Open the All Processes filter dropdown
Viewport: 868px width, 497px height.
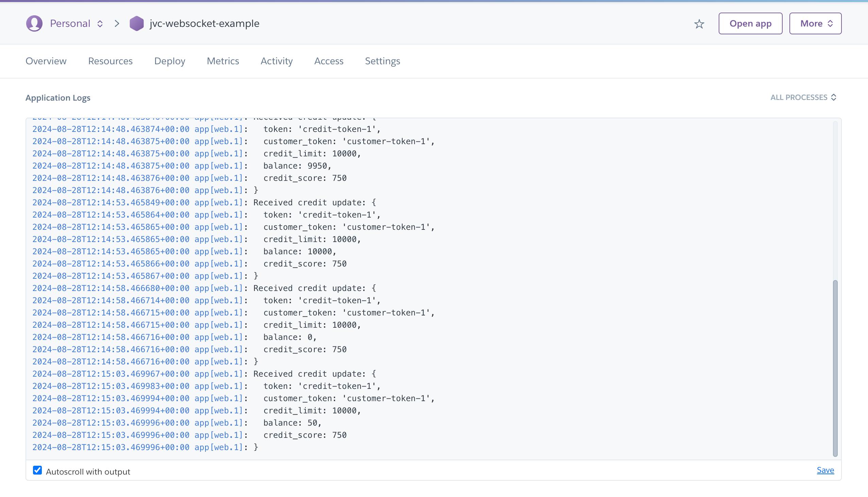pyautogui.click(x=803, y=97)
